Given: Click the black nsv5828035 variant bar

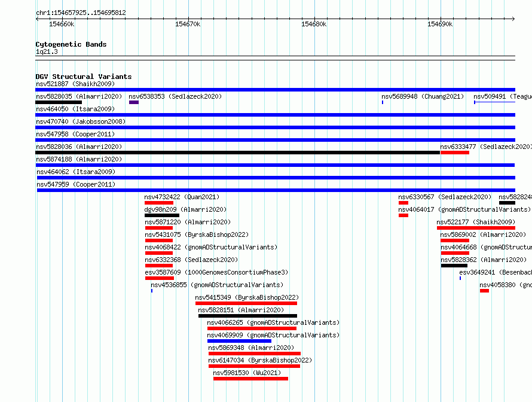Looking at the screenshot, I should tap(59, 102).
